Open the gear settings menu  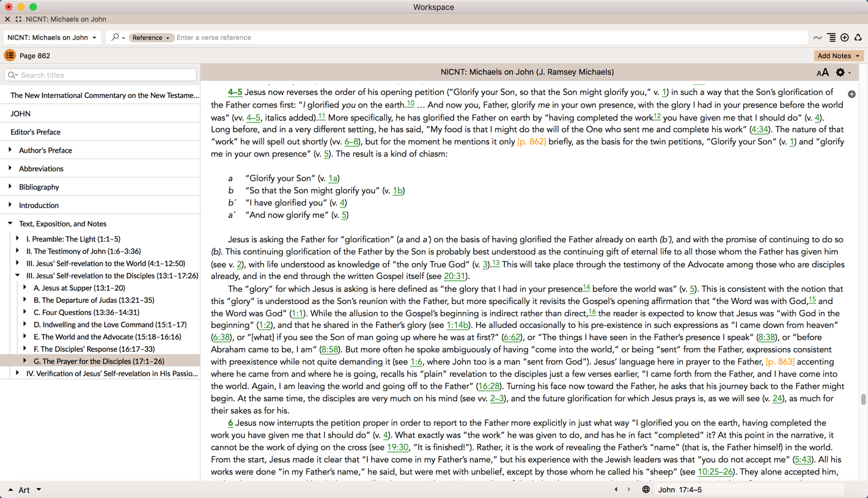click(841, 73)
